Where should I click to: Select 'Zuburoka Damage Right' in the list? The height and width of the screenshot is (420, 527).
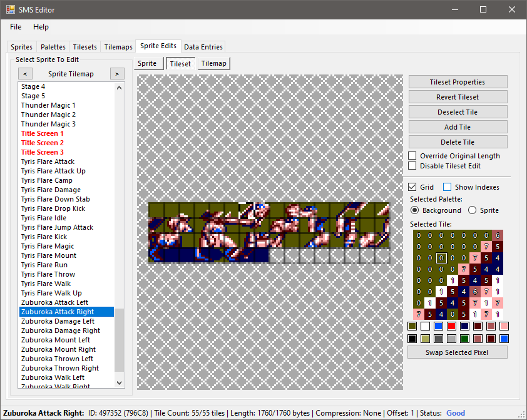[x=66, y=330]
